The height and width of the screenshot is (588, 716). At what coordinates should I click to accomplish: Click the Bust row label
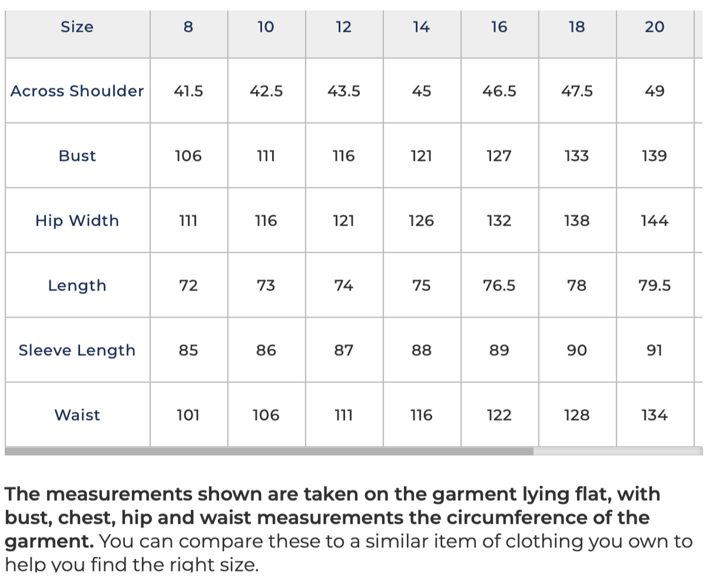(77, 156)
